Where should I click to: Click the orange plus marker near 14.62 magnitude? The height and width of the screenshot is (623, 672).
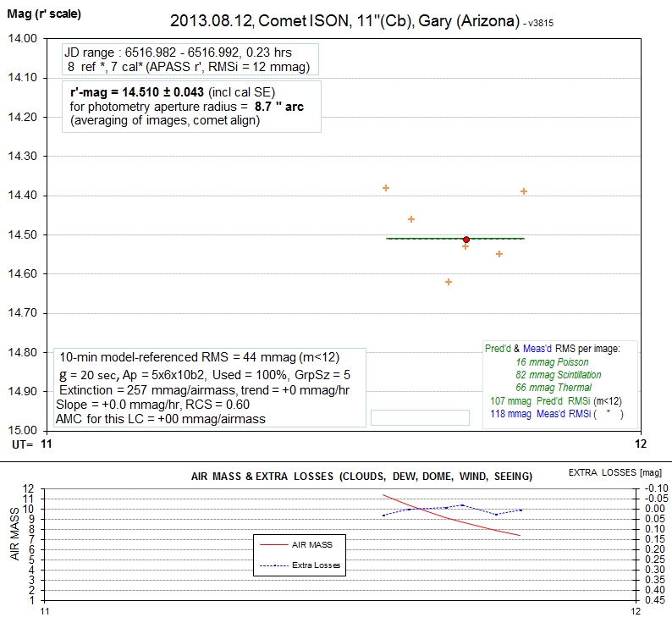pos(449,282)
